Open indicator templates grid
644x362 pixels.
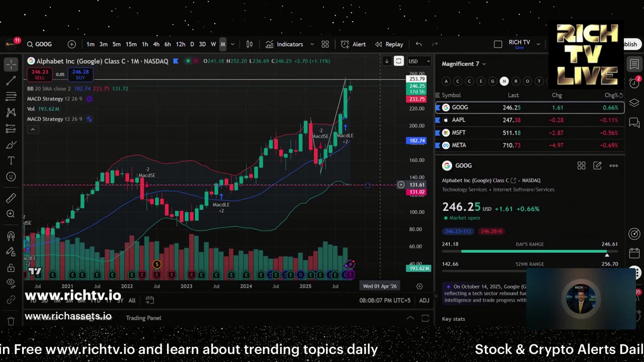[325, 44]
